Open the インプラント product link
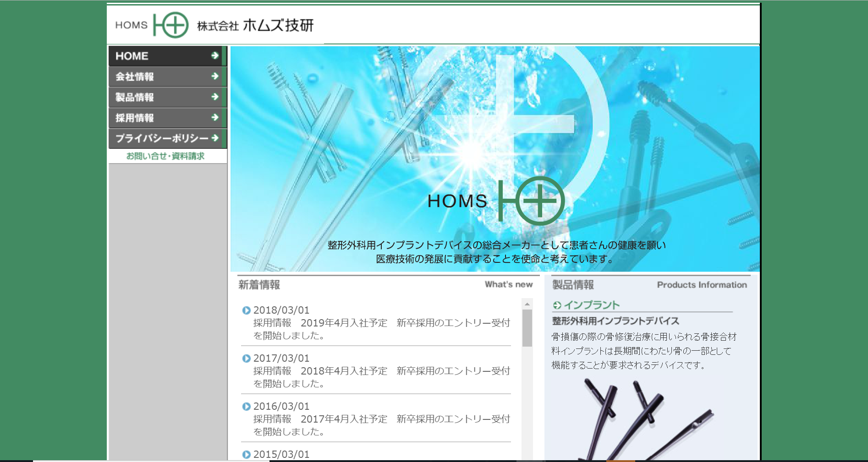This screenshot has width=868, height=462. coord(592,305)
